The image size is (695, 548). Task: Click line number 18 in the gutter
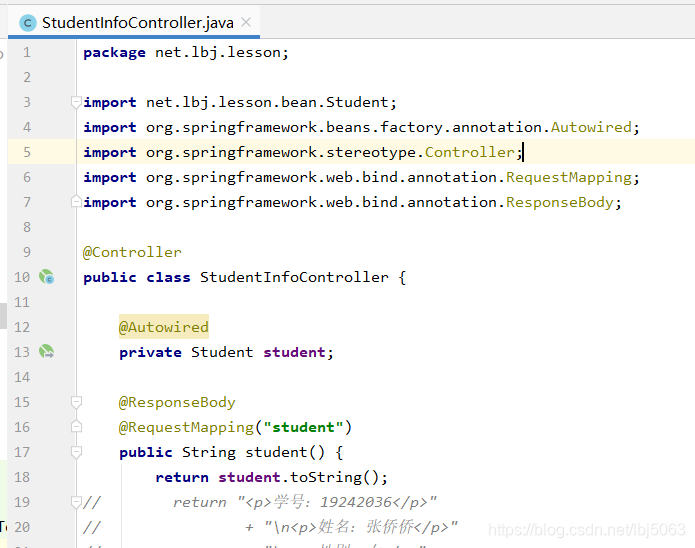[x=22, y=477]
